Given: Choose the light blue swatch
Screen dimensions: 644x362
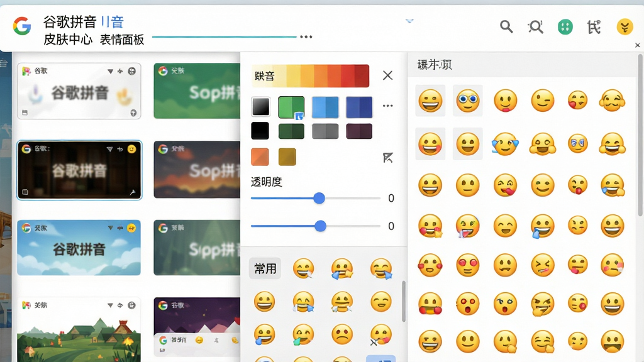Looking at the screenshot, I should tap(325, 107).
